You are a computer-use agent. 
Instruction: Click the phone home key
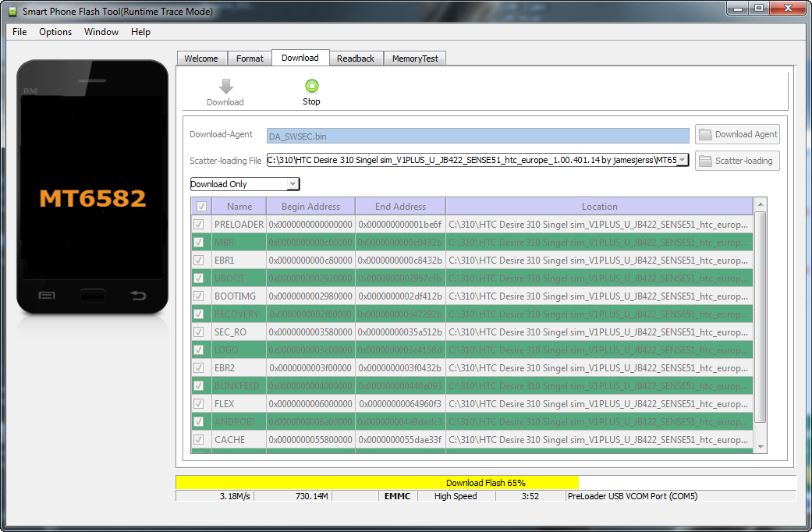click(93, 296)
